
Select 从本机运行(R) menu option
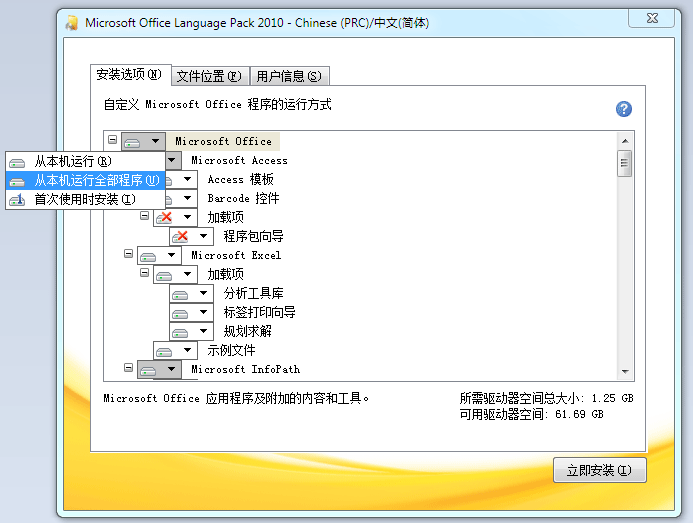pos(85,161)
